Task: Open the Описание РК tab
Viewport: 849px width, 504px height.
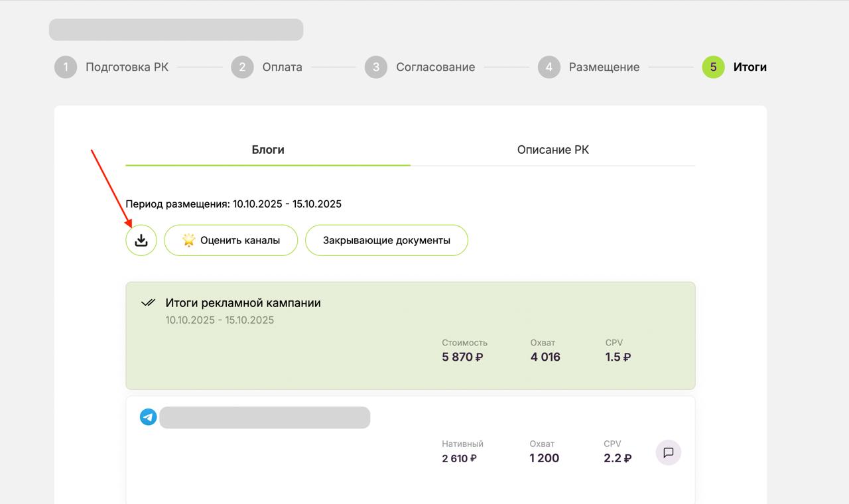Action: click(x=553, y=150)
